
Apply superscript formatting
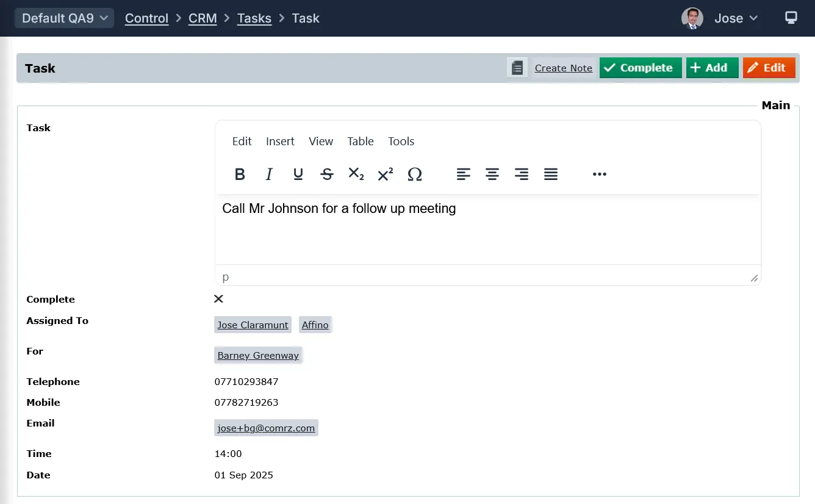click(x=386, y=175)
